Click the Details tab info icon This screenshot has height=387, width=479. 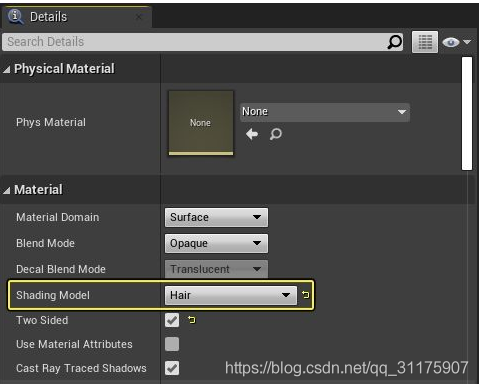pyautogui.click(x=16, y=17)
